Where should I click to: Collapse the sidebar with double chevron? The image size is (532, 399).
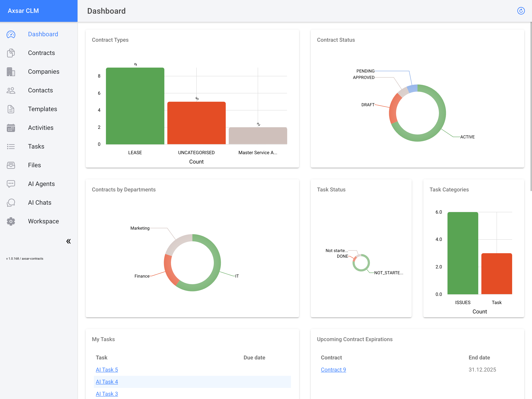coord(69,241)
